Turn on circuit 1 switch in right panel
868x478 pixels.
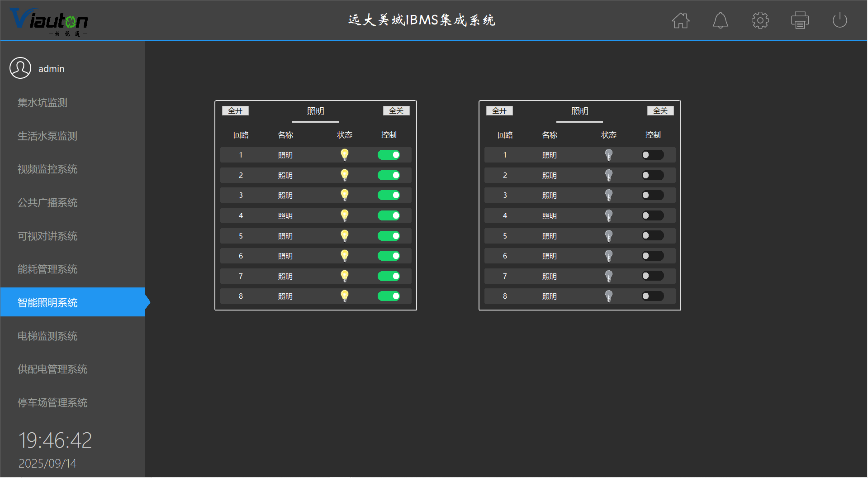(653, 155)
